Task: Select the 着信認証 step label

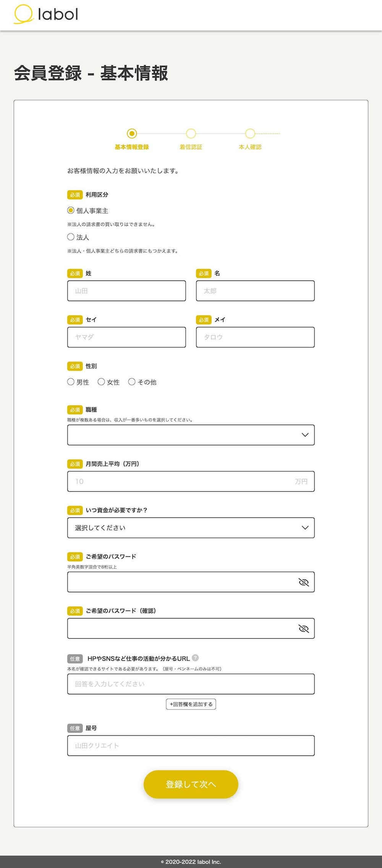Action: point(191,147)
